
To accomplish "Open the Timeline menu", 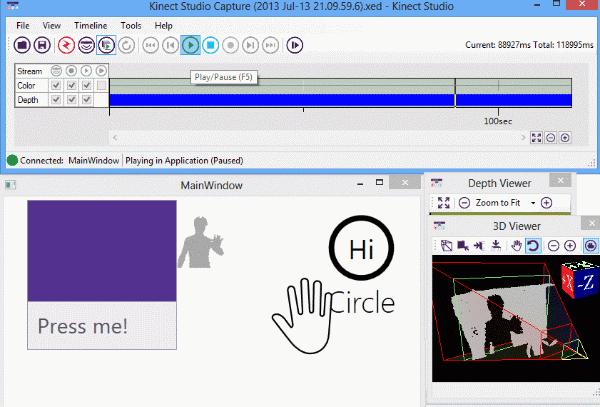I will pyautogui.click(x=91, y=26).
